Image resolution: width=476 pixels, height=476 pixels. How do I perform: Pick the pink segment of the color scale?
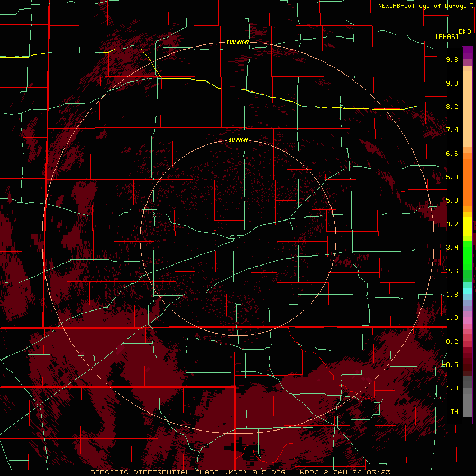[467, 321]
